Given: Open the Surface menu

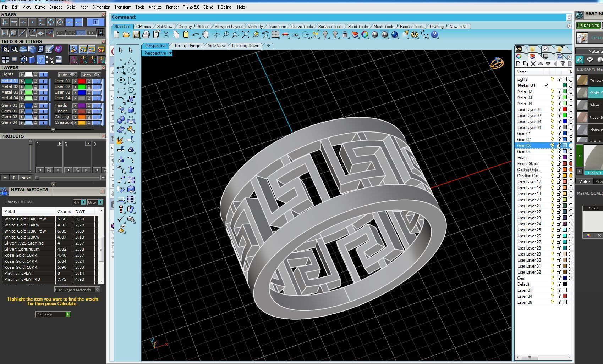Looking at the screenshot, I should (56, 7).
